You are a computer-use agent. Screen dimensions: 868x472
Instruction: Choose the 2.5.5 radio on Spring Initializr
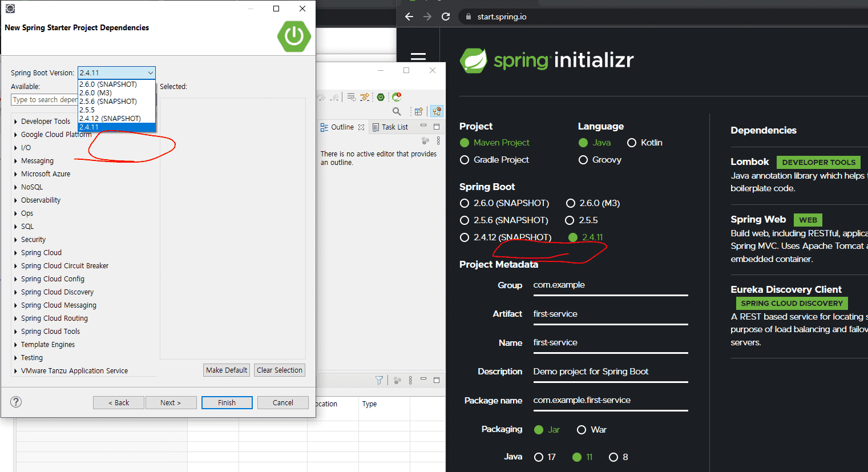pos(570,220)
